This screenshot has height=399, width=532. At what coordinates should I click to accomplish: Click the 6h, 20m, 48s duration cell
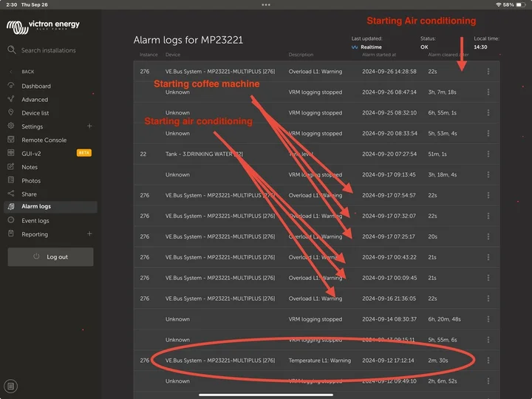445,319
